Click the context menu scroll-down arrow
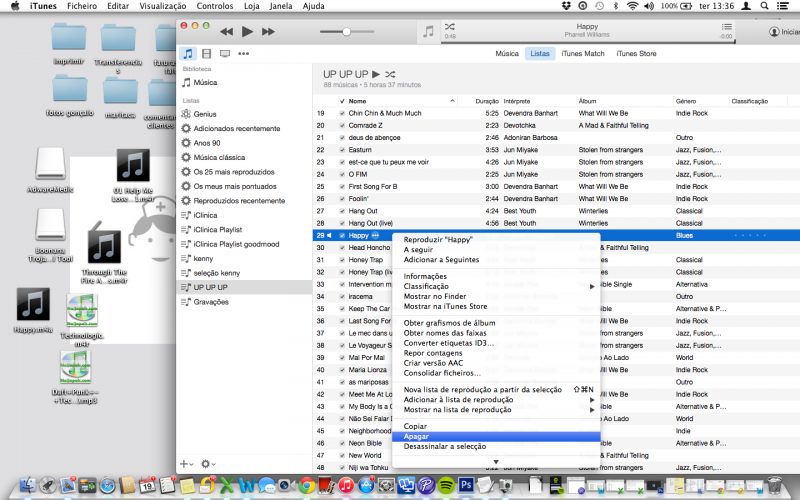Image resolution: width=800 pixels, height=500 pixels. (496, 462)
